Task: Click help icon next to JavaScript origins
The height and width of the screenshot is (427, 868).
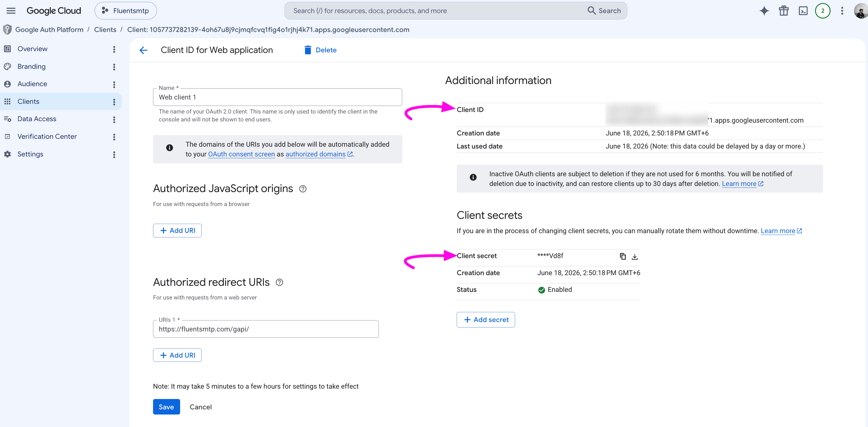Action: point(303,189)
